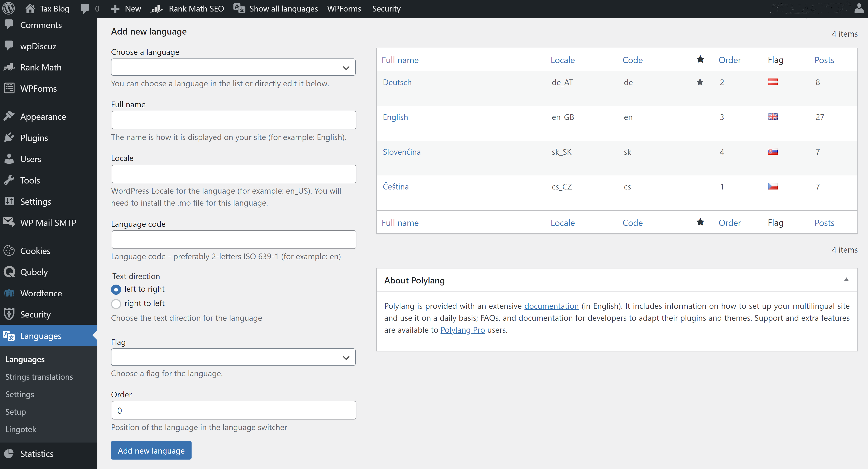Click the Add new language button

pyautogui.click(x=151, y=451)
